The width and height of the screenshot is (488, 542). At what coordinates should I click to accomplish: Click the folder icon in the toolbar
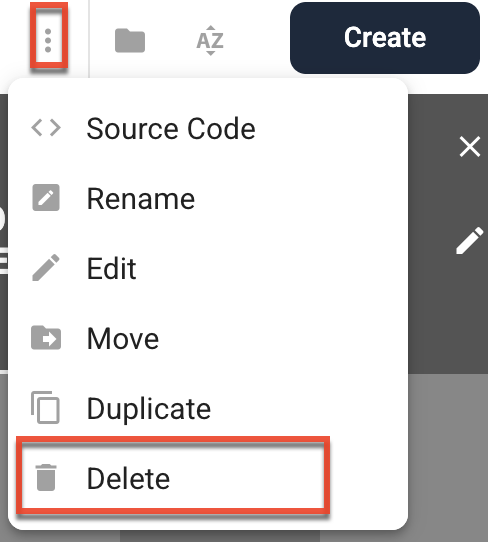(x=130, y=40)
